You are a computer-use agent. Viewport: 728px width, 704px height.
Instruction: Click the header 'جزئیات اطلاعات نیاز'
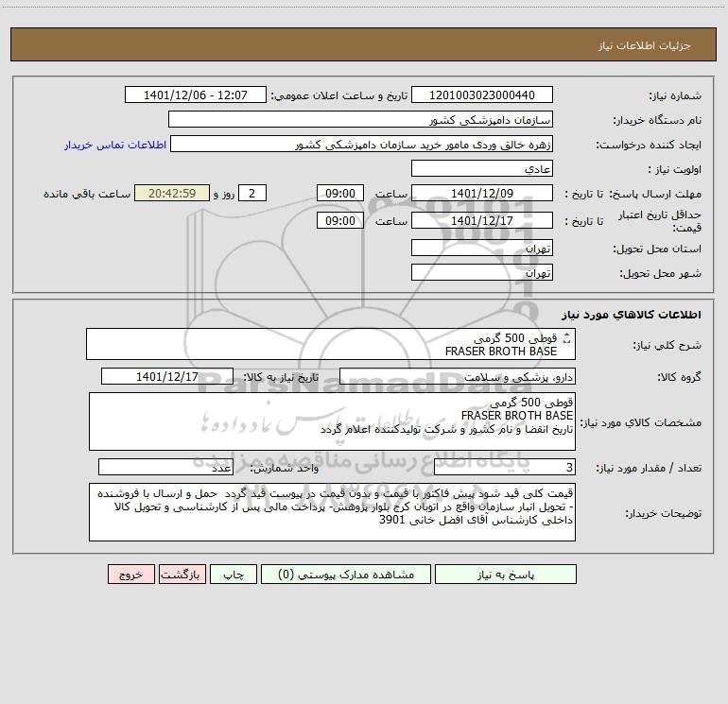point(645,45)
